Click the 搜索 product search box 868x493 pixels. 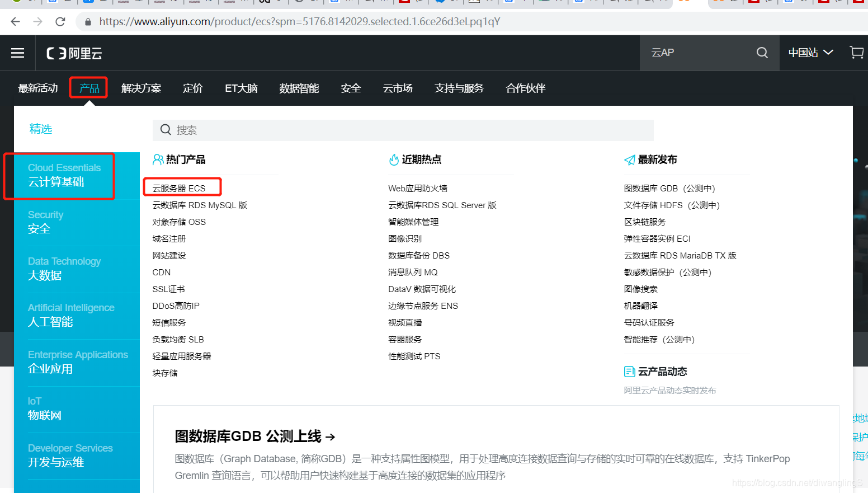pyautogui.click(x=403, y=130)
